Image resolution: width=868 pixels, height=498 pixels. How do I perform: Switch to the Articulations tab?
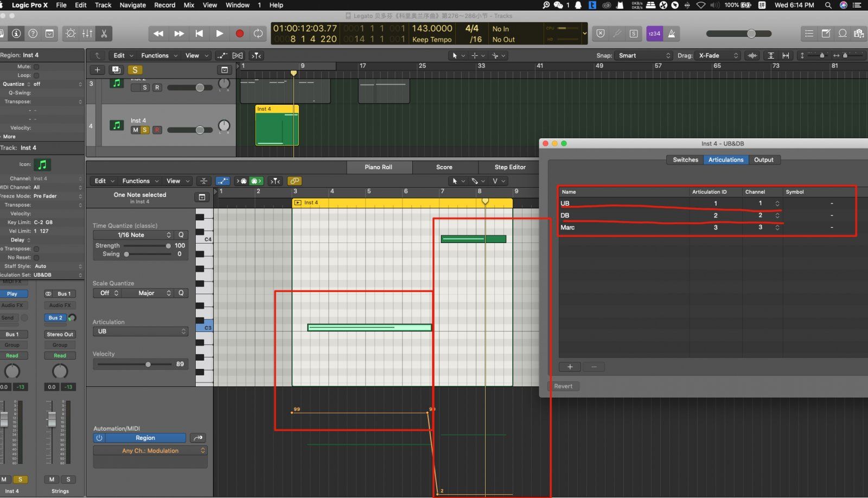[726, 160]
